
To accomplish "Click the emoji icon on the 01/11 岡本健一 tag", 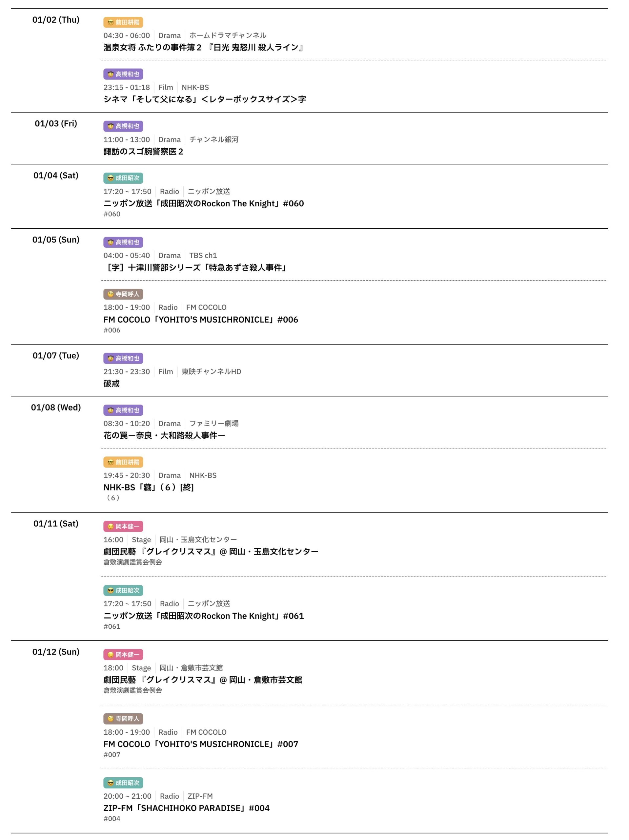I will pyautogui.click(x=111, y=527).
